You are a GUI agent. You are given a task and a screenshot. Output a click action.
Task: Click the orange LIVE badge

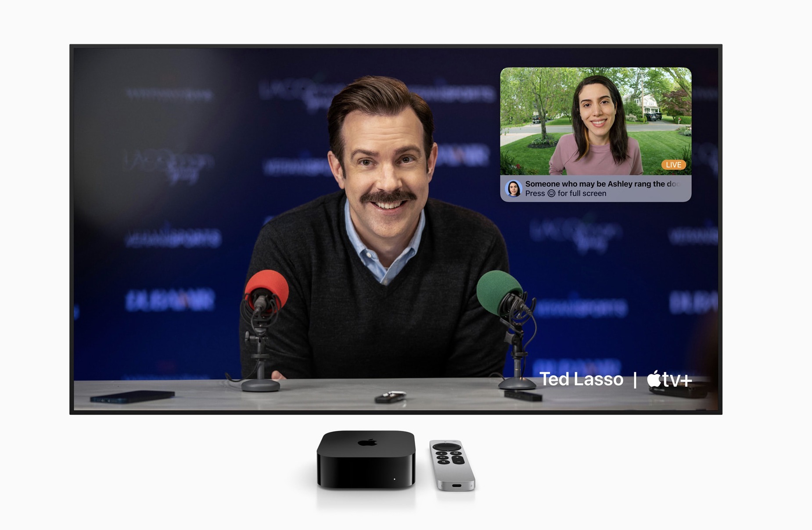tap(673, 165)
